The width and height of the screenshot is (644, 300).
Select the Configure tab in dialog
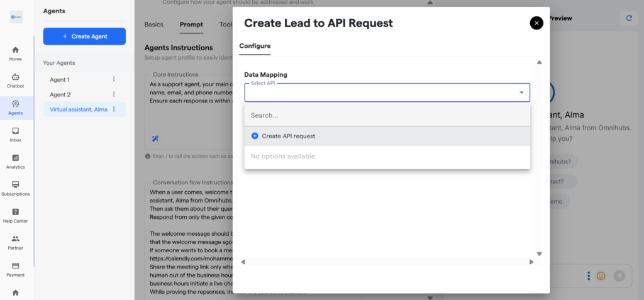point(255,46)
